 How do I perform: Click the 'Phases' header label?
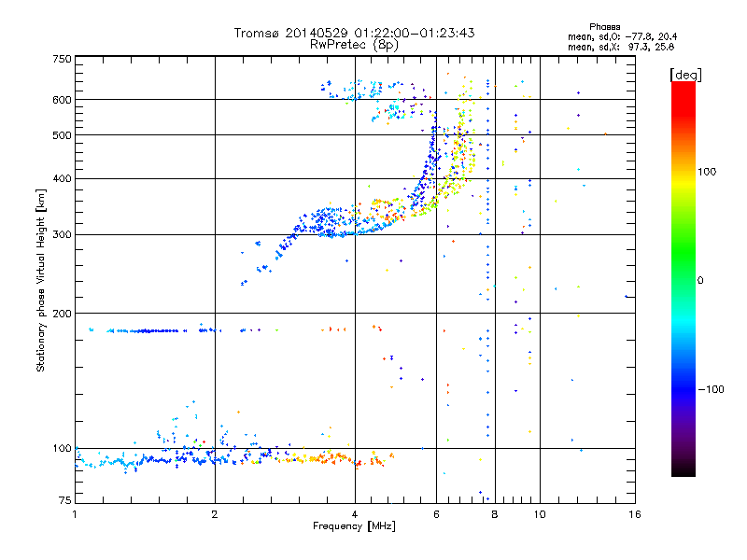pos(604,27)
